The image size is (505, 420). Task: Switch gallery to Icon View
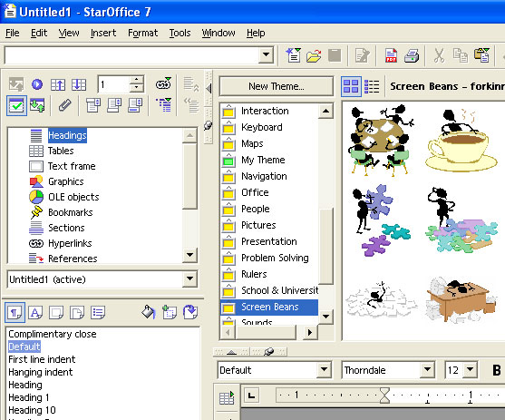351,86
